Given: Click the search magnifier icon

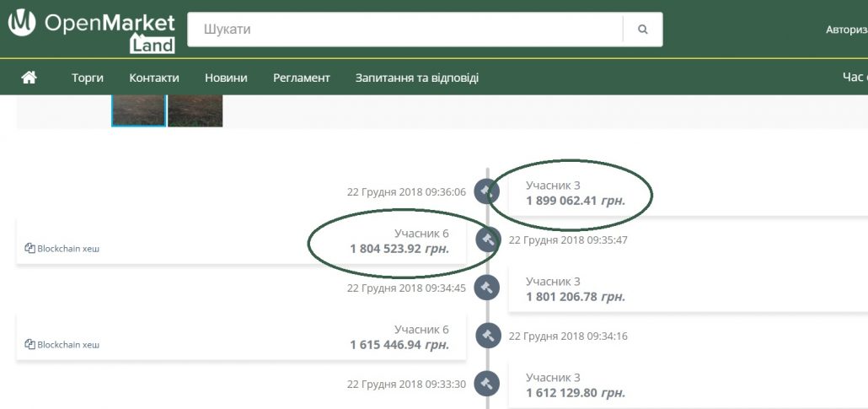Looking at the screenshot, I should 643,30.
